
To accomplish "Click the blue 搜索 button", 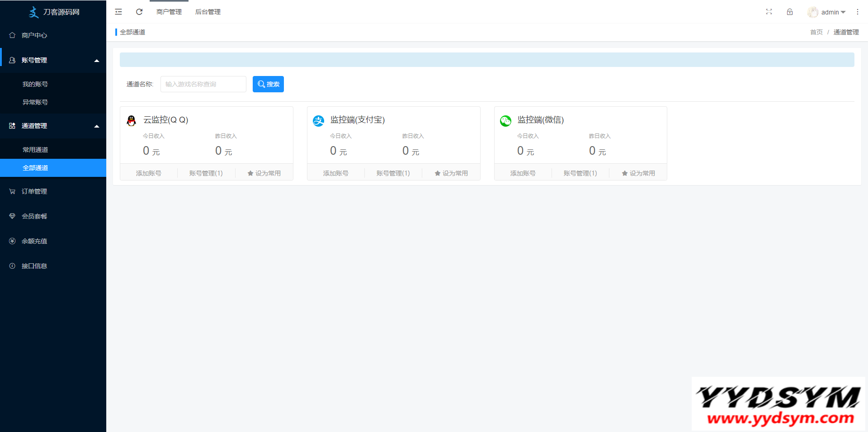I will click(x=268, y=84).
